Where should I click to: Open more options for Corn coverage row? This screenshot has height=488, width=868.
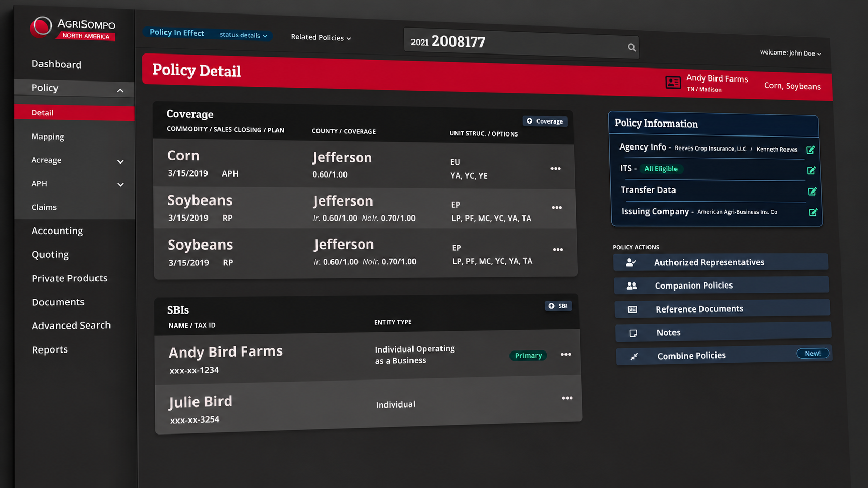pyautogui.click(x=556, y=169)
